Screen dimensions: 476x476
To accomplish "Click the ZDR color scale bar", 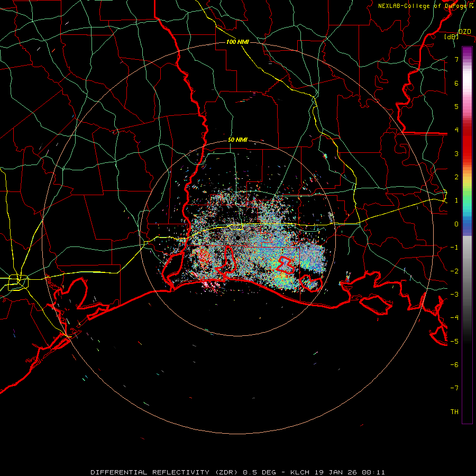I will pyautogui.click(x=467, y=235).
